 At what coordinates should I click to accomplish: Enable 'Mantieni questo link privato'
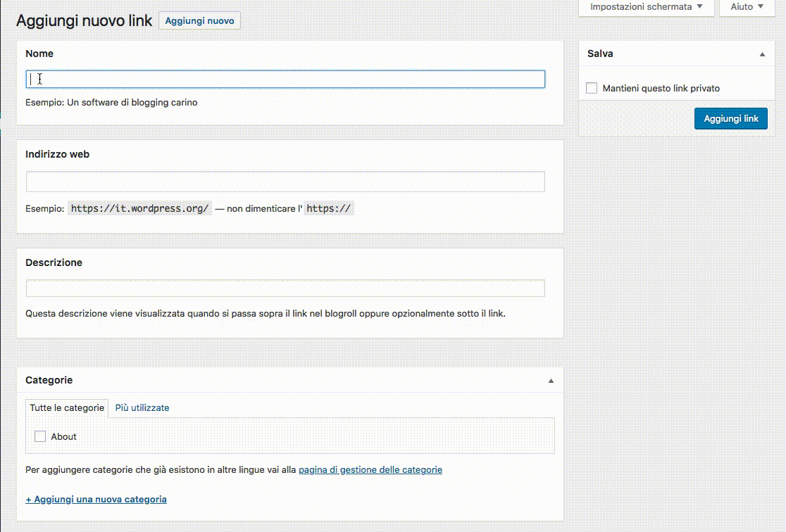pyautogui.click(x=591, y=88)
